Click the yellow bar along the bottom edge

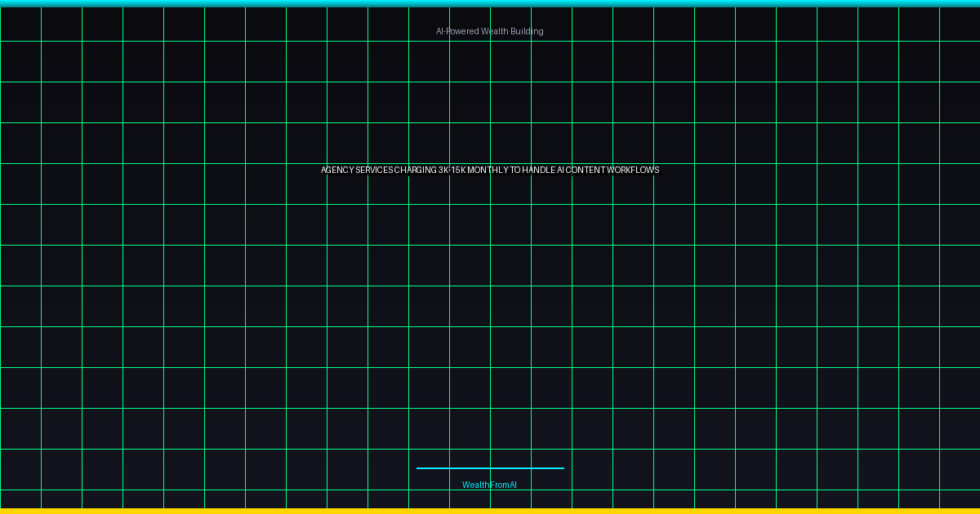tap(490, 511)
